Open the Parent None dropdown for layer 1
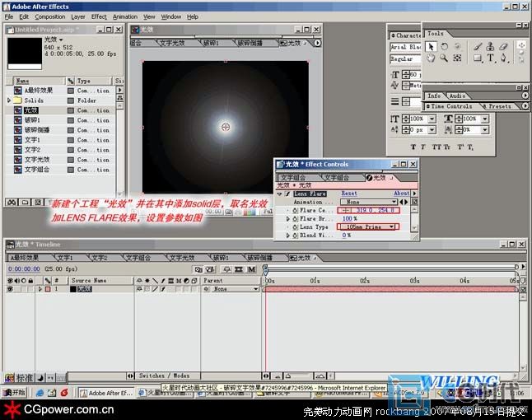 click(x=235, y=289)
